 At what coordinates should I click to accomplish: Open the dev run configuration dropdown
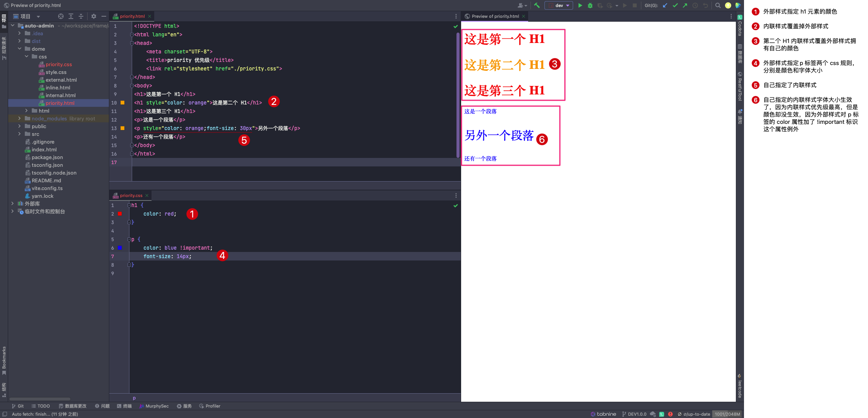click(559, 5)
